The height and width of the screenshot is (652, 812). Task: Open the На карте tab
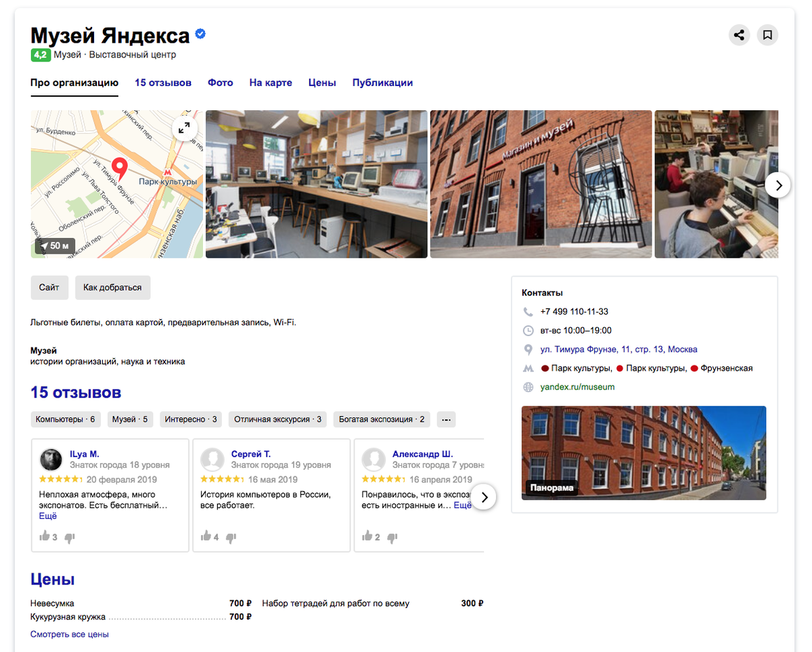tap(271, 83)
